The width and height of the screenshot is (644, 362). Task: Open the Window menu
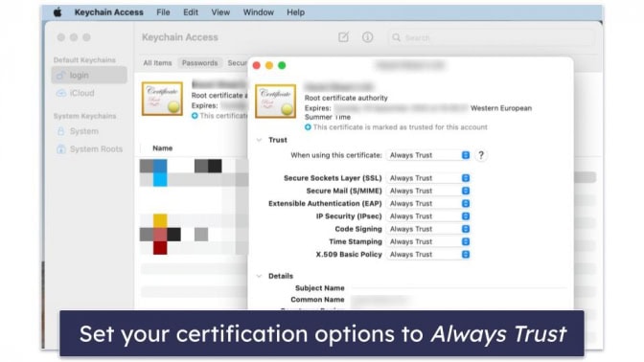[259, 12]
